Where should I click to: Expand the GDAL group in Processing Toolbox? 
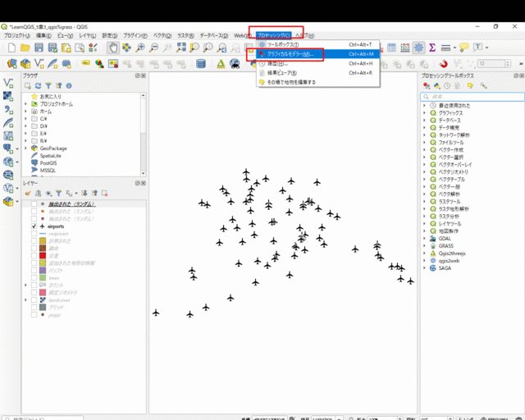click(x=424, y=239)
